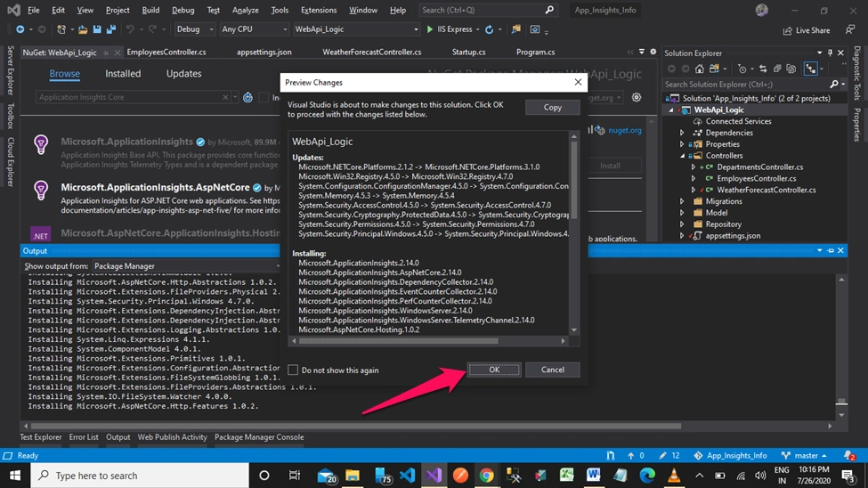Click Live Share button
Viewport: 868px width, 488px height.
point(807,30)
